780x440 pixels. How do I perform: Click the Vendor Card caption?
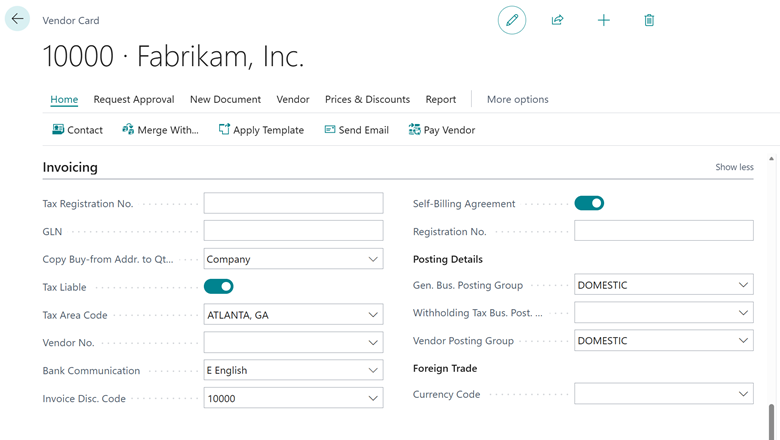tap(71, 20)
